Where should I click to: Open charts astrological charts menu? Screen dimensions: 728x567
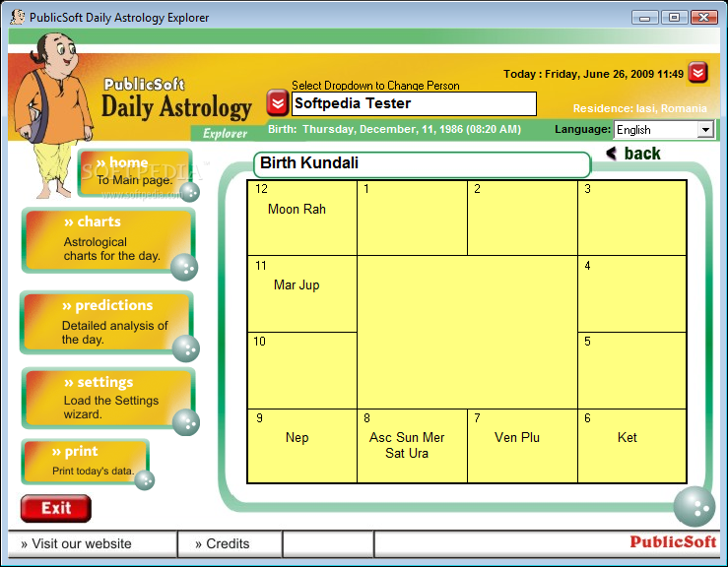coord(108,239)
